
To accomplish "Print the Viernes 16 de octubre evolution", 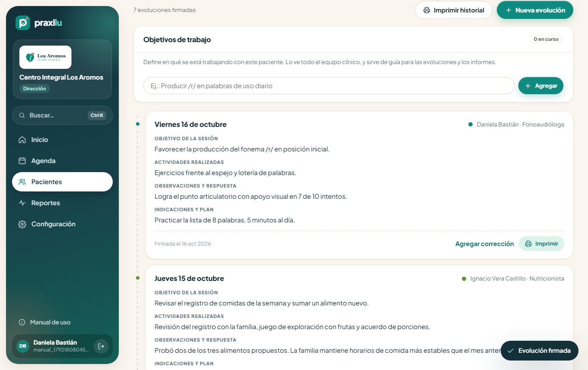I will (542, 244).
